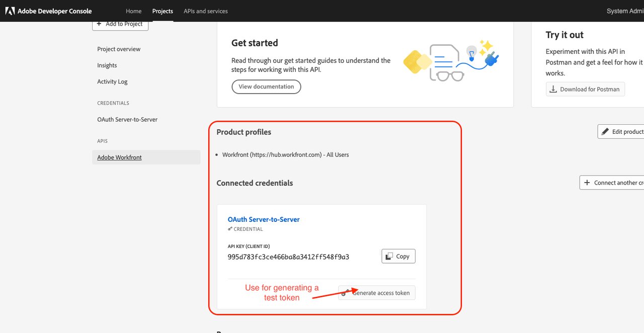Select Adobe Workfront under APIs
This screenshot has height=333, width=644.
(119, 157)
